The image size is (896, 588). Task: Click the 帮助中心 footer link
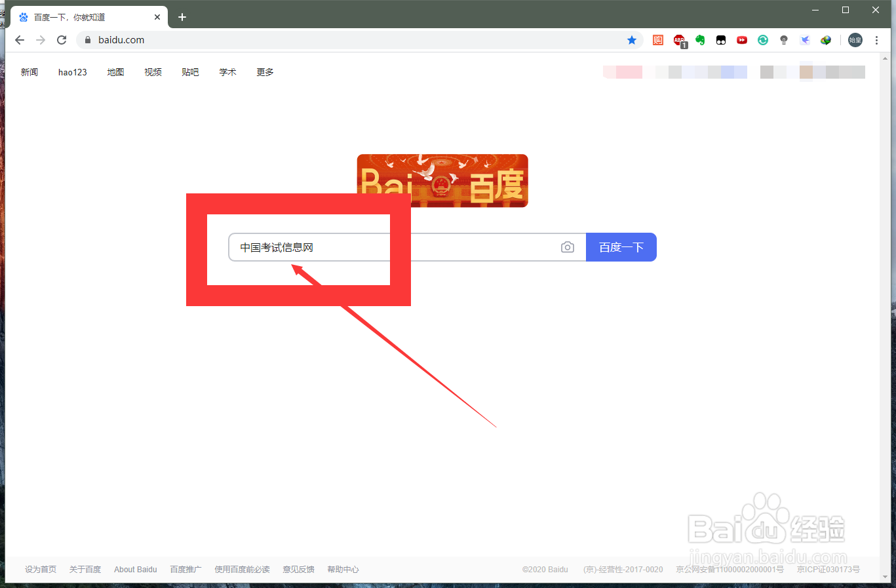(x=343, y=570)
